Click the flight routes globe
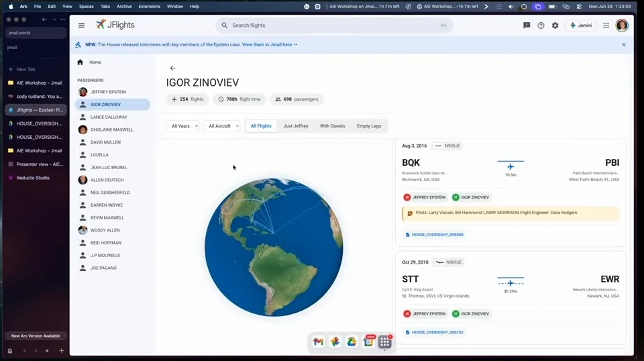This screenshot has height=361, width=644. tap(274, 247)
